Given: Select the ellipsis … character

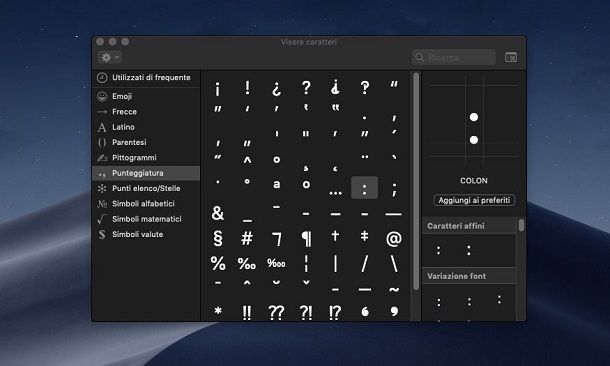Looking at the screenshot, I should pos(335,192).
